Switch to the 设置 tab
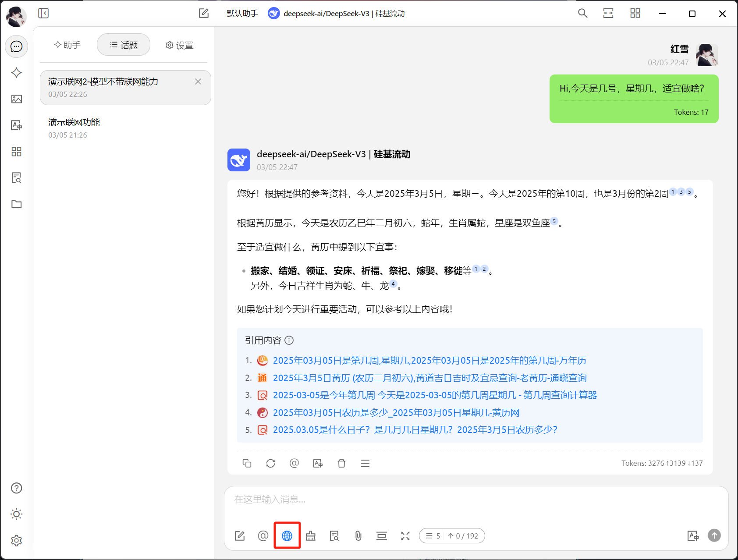This screenshot has width=738, height=560. click(180, 45)
